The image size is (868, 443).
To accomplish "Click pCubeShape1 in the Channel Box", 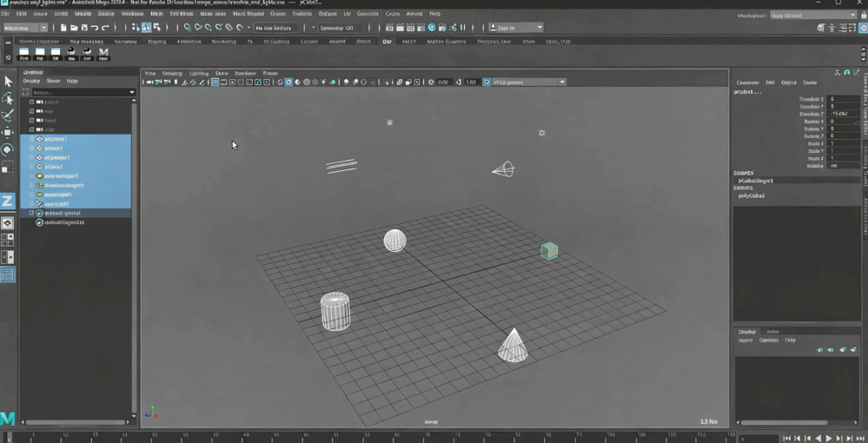I will pos(756,181).
